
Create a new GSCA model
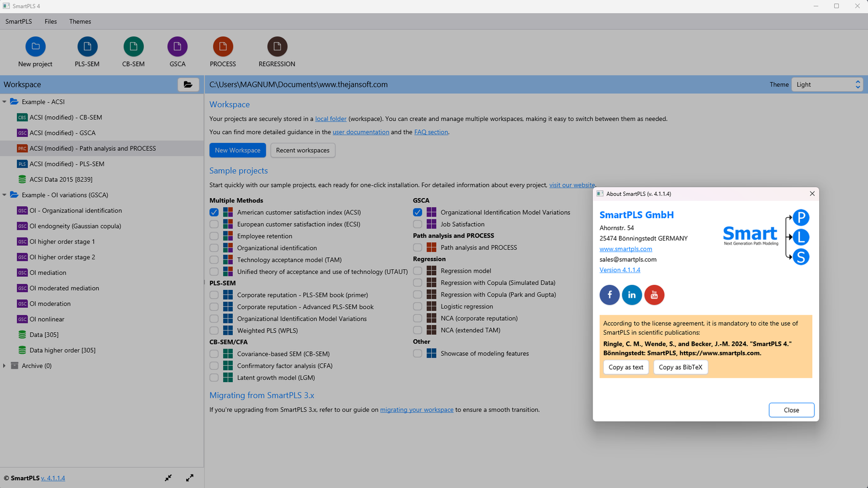click(177, 47)
